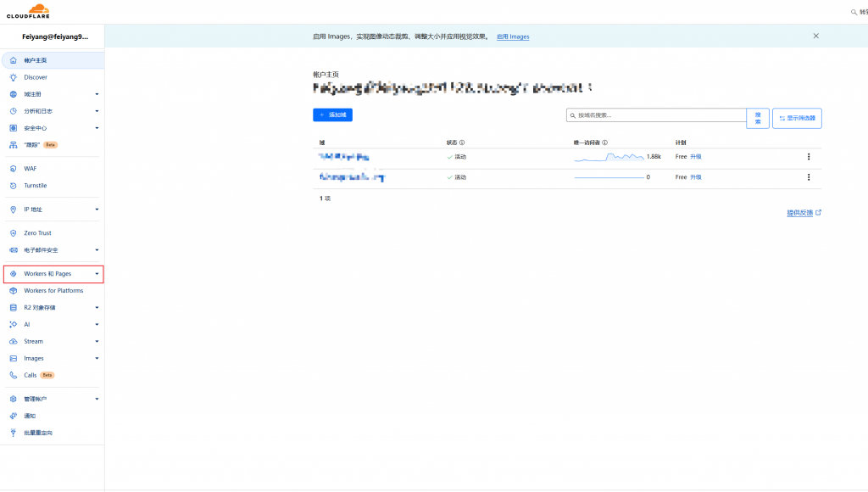
Task: Open 帐户主页 in the sidebar
Action: [x=53, y=60]
